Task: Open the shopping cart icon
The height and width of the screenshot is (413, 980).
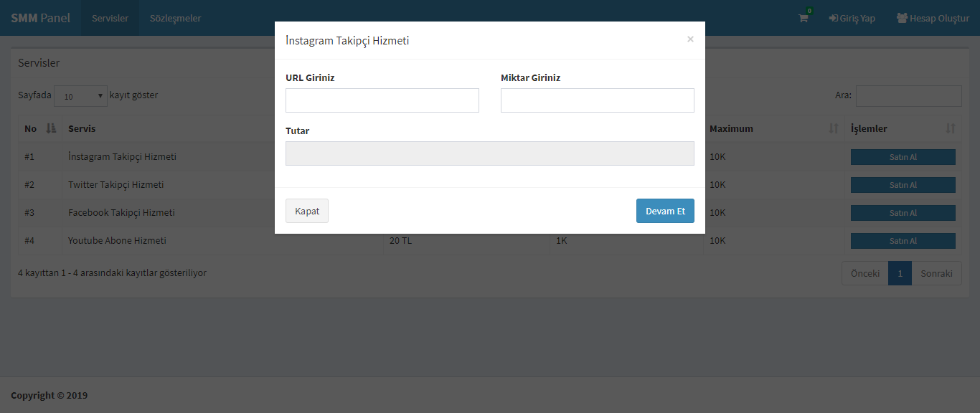Action: click(x=804, y=18)
